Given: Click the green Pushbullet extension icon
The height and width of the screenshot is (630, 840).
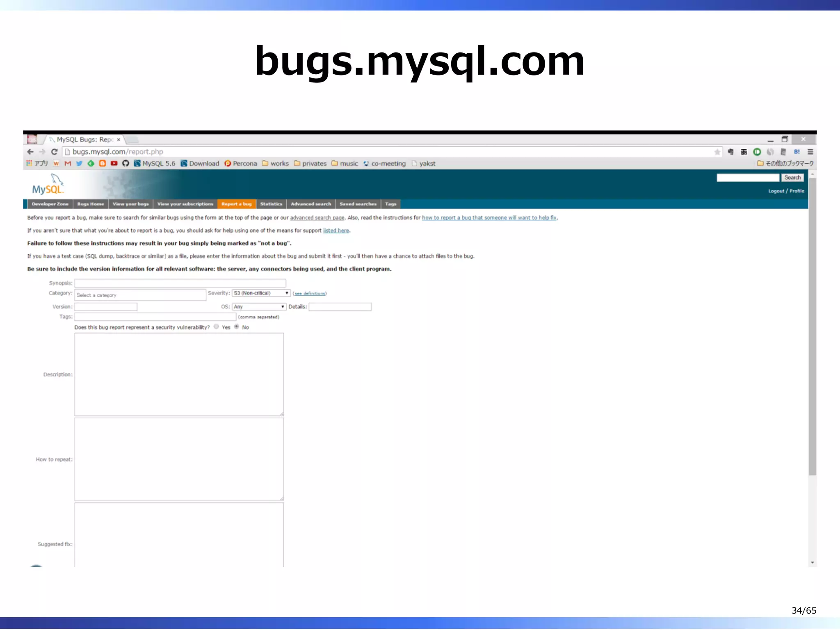Looking at the screenshot, I should point(757,152).
